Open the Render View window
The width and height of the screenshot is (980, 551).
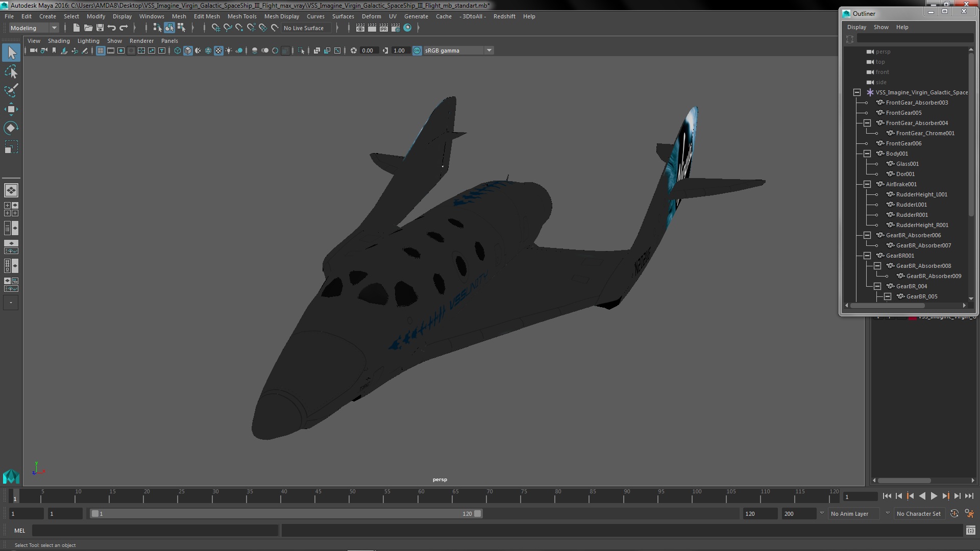(360, 28)
